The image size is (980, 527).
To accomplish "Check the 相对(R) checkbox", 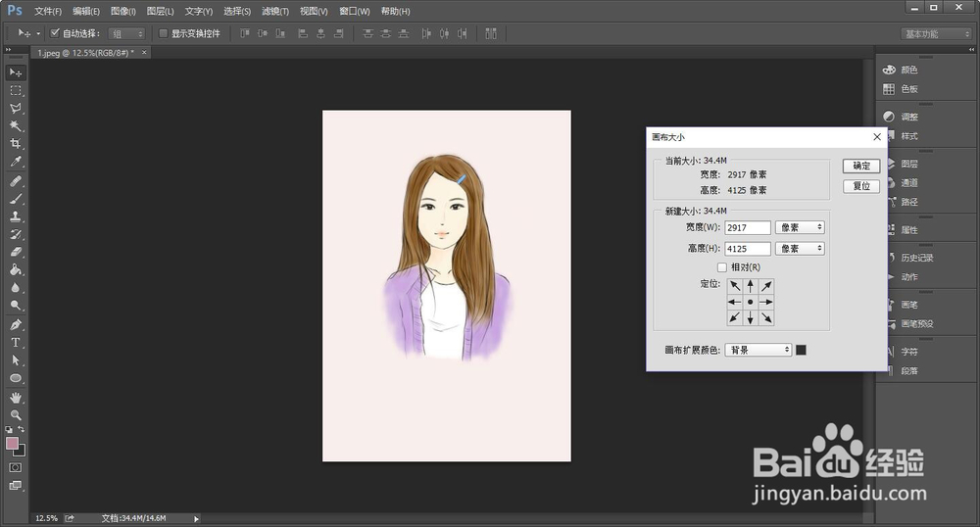I will click(722, 267).
